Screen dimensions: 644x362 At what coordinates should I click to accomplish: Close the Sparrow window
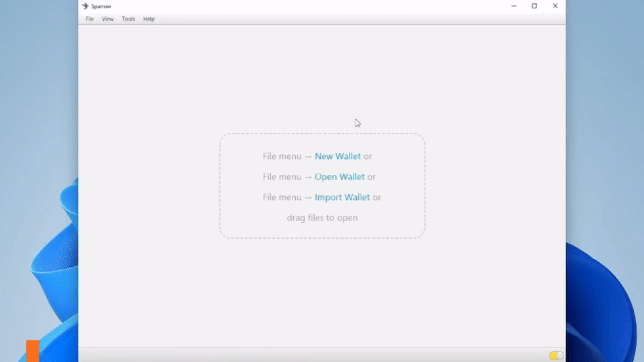[555, 6]
